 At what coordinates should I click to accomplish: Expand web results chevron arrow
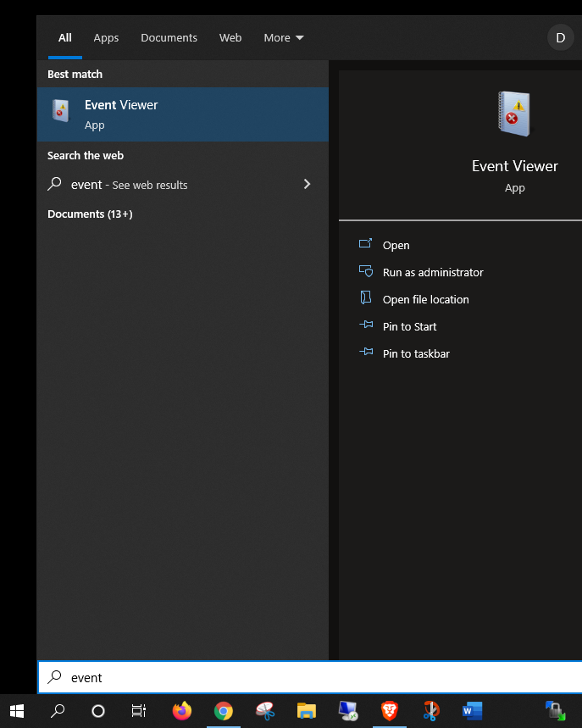coord(307,184)
